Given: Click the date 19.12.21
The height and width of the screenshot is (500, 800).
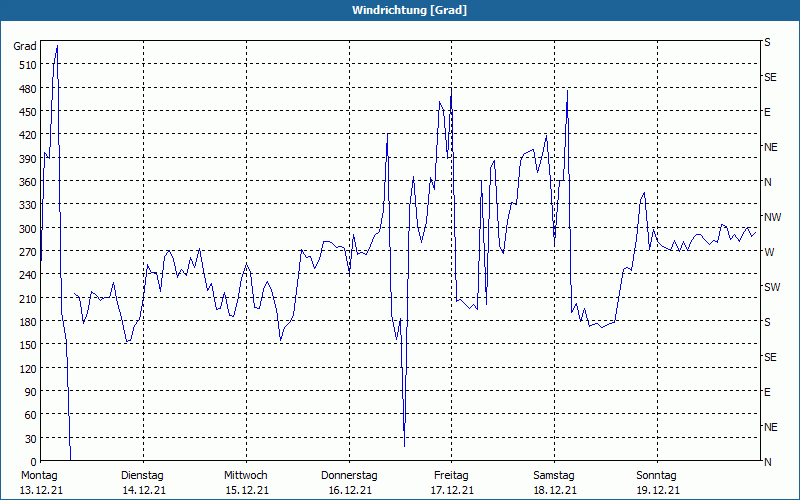Looking at the screenshot, I should pos(658,491).
